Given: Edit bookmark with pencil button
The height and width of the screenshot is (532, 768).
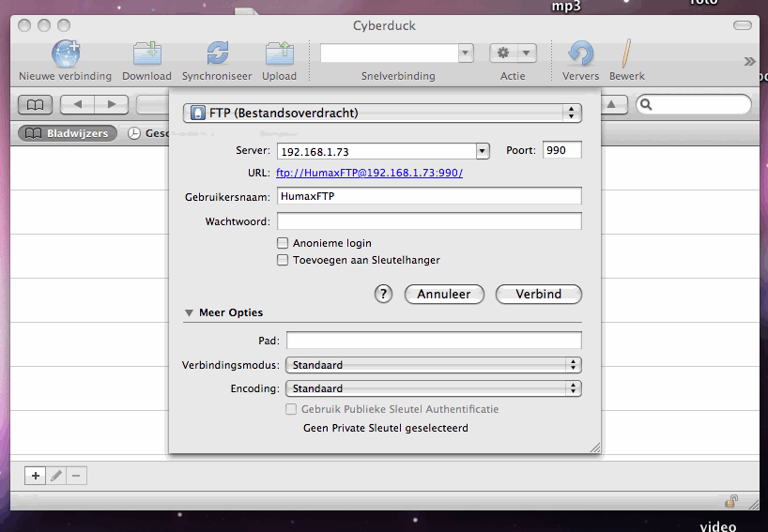Looking at the screenshot, I should tap(56, 476).
